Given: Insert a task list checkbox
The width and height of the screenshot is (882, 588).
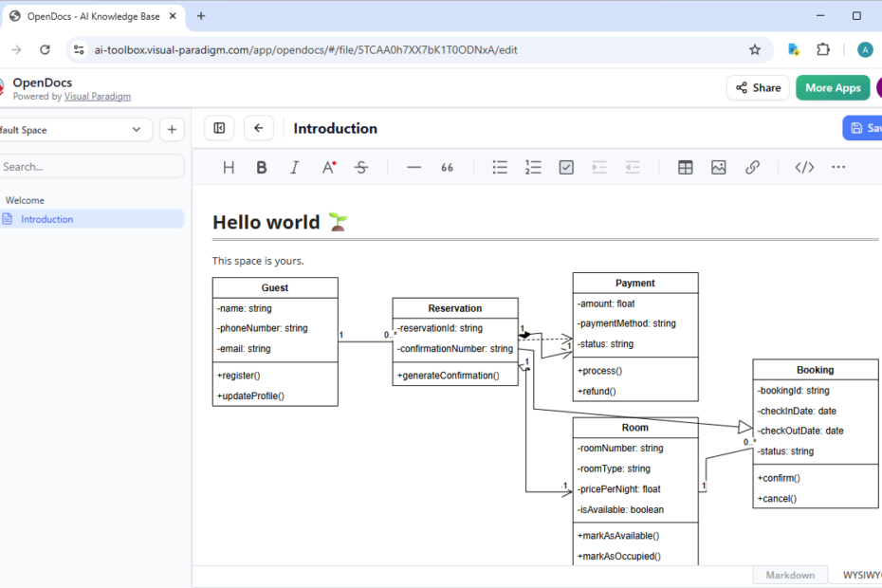Looking at the screenshot, I should tap(566, 168).
